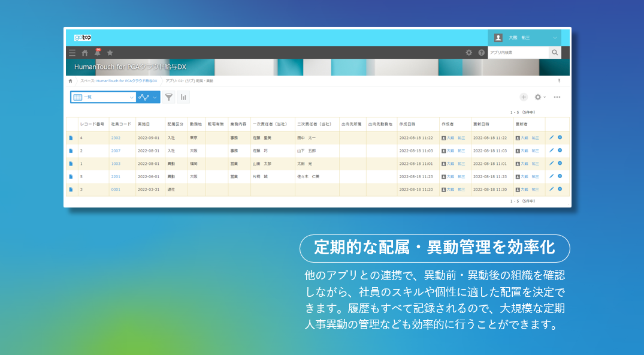644x355 pixels.
Task: Delete the record created 2022-08-18 11:23
Action: (x=560, y=176)
